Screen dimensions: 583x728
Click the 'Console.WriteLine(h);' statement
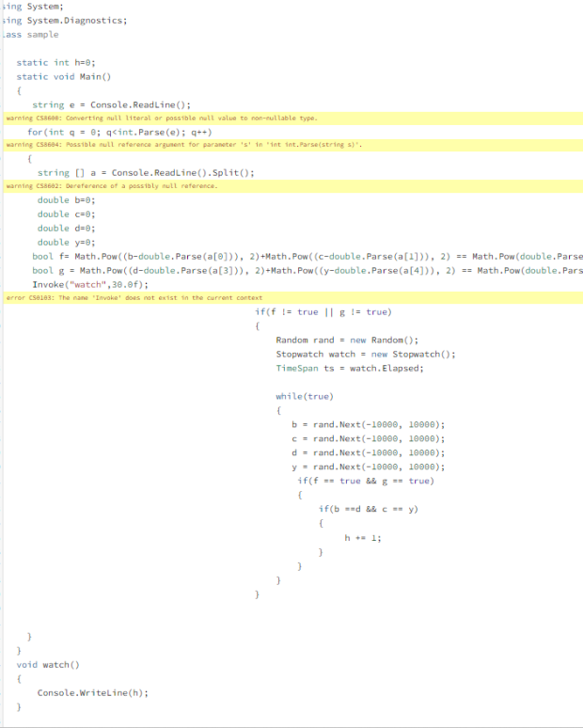(93, 692)
